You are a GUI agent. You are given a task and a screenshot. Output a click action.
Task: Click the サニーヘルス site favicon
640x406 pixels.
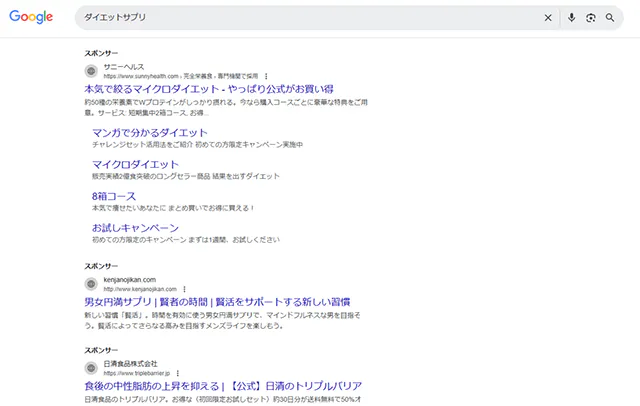pos(91,71)
